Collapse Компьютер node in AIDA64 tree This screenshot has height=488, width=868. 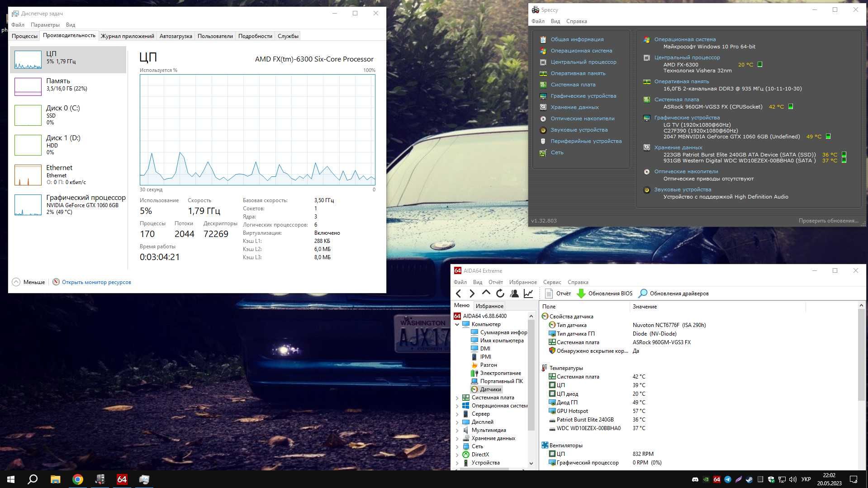point(457,324)
